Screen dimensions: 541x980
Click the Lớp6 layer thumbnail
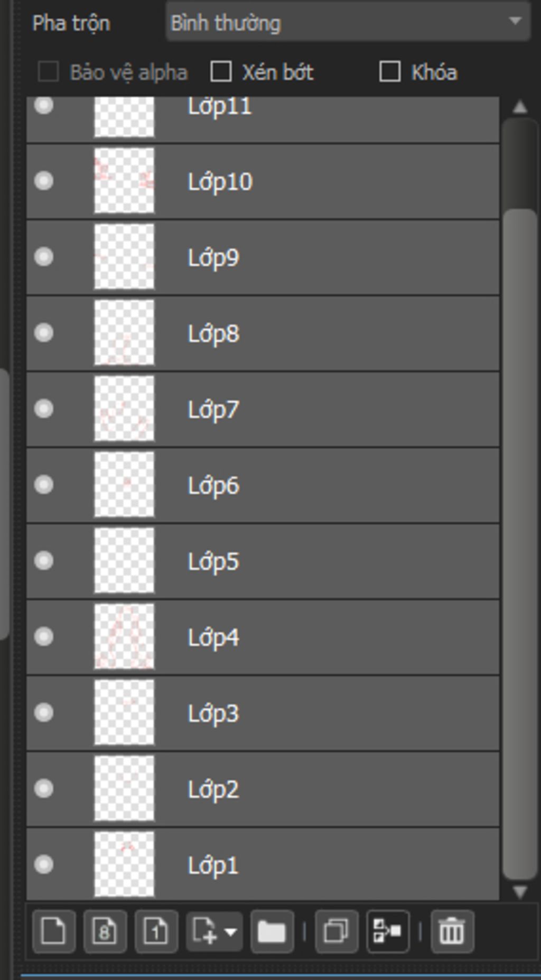[124, 485]
